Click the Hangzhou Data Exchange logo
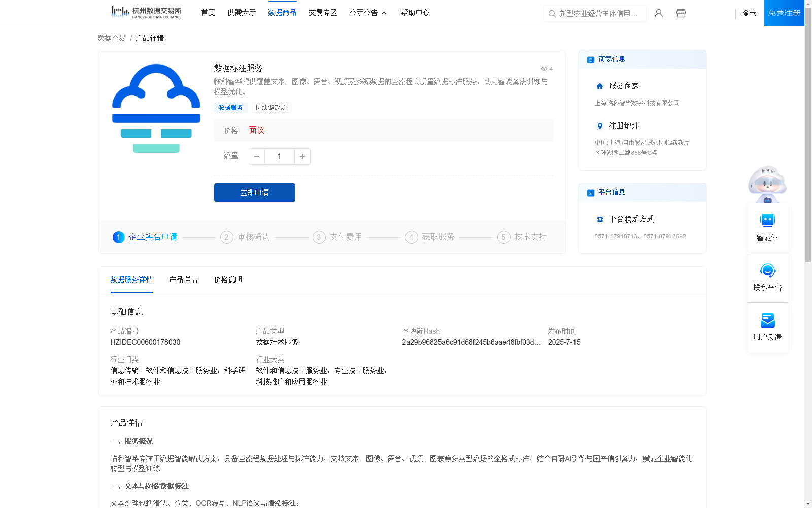This screenshot has height=508, width=812. click(x=146, y=12)
